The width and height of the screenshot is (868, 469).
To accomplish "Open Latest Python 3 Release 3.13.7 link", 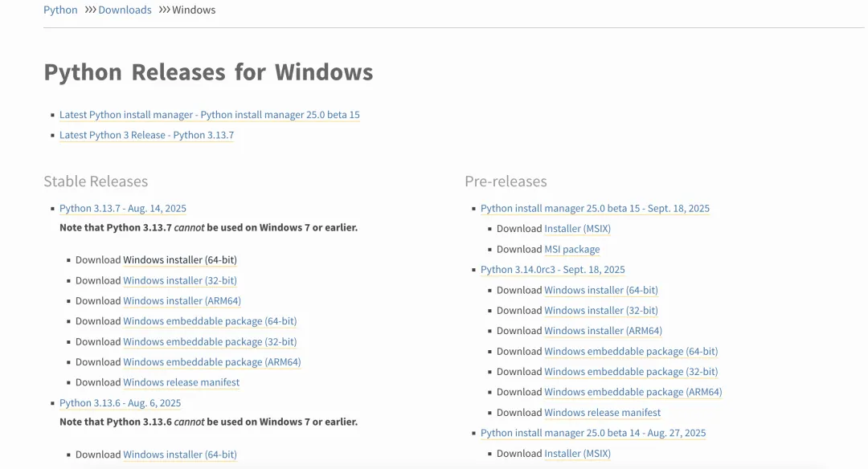I will [x=147, y=135].
